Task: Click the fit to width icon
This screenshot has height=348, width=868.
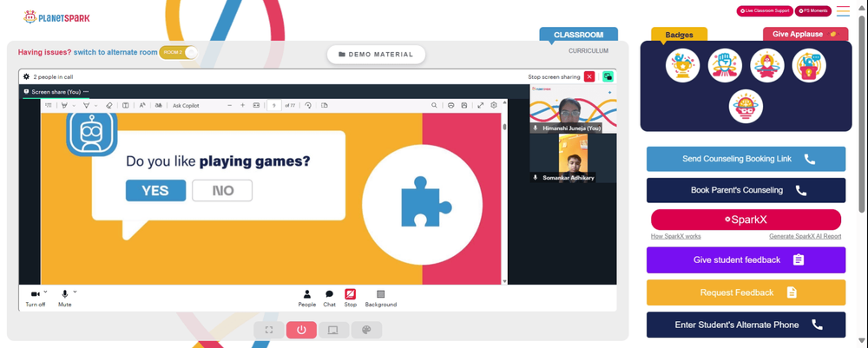Action: pyautogui.click(x=256, y=105)
